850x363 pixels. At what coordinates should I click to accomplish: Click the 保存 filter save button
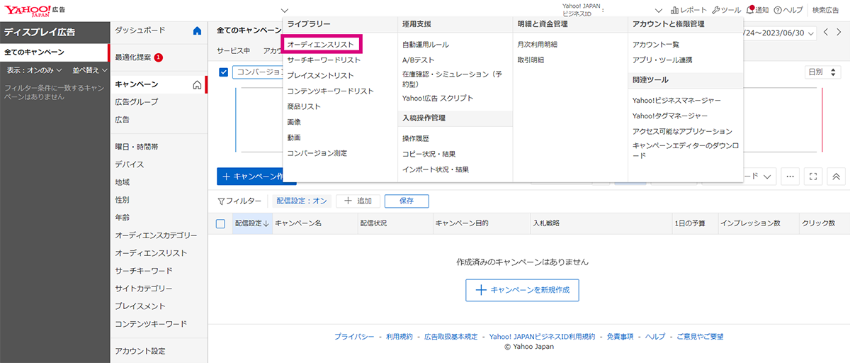point(407,200)
